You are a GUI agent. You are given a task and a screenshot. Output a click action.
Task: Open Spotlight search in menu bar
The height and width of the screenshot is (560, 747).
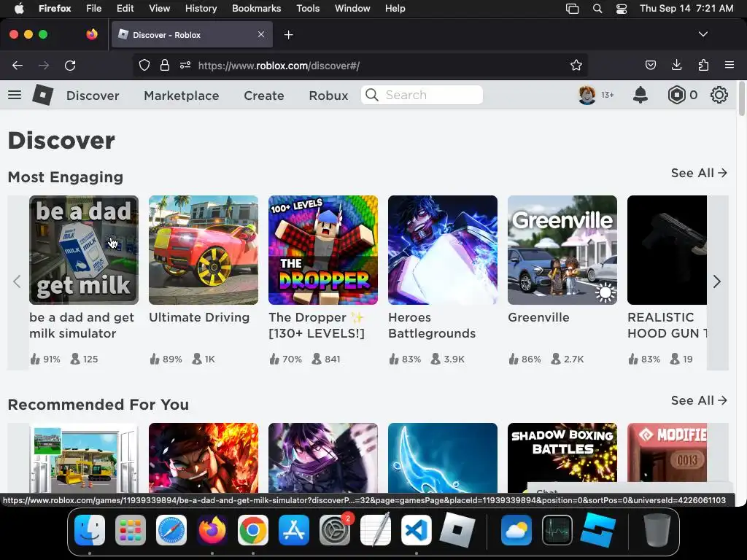coord(597,8)
